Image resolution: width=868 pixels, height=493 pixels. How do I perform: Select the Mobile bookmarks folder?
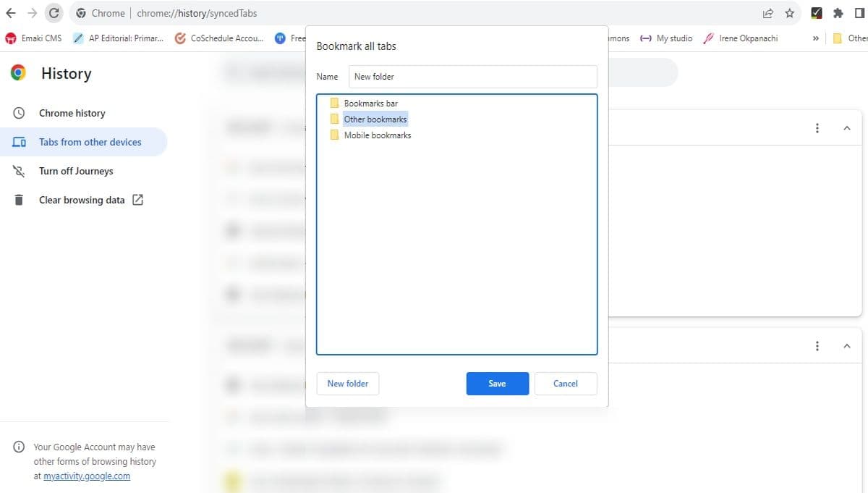coord(377,135)
